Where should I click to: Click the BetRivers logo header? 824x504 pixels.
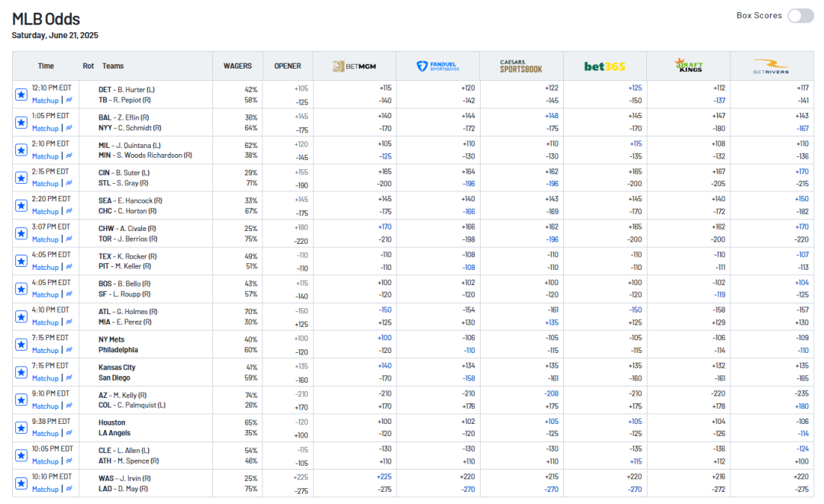(x=771, y=66)
